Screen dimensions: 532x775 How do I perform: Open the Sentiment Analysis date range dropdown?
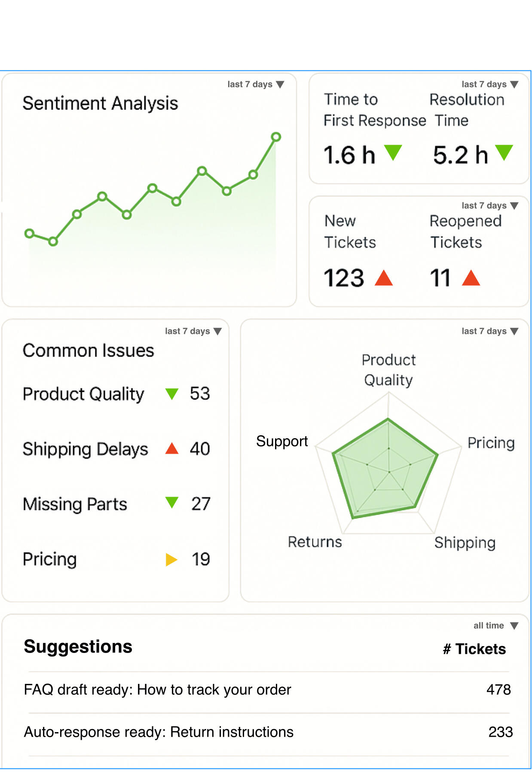point(256,84)
